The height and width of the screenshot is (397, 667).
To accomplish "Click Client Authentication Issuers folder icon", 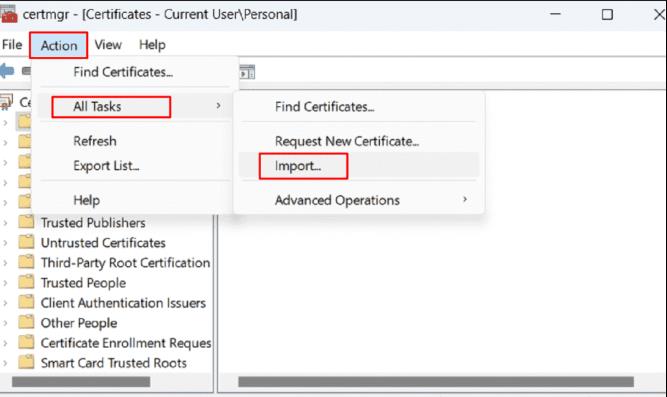I will point(26,302).
